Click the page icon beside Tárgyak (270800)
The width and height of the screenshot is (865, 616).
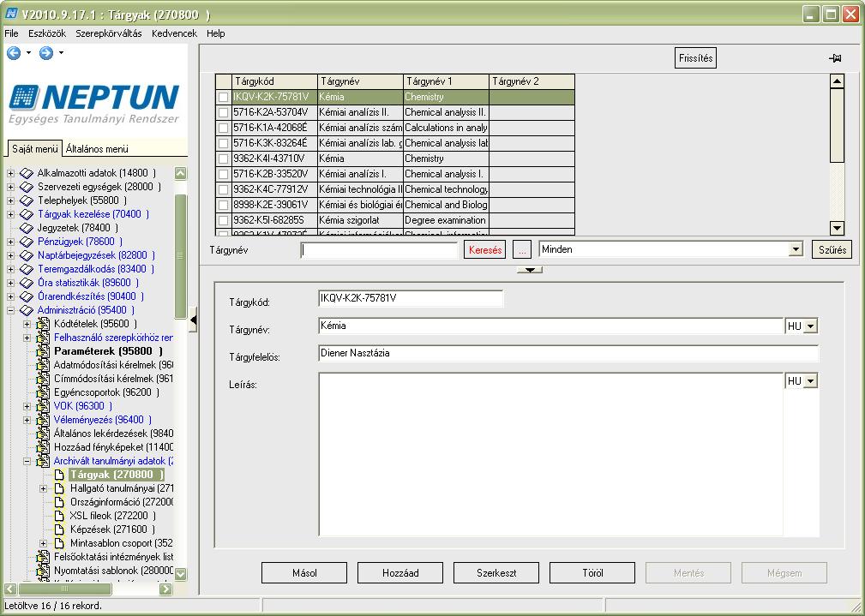pos(59,475)
